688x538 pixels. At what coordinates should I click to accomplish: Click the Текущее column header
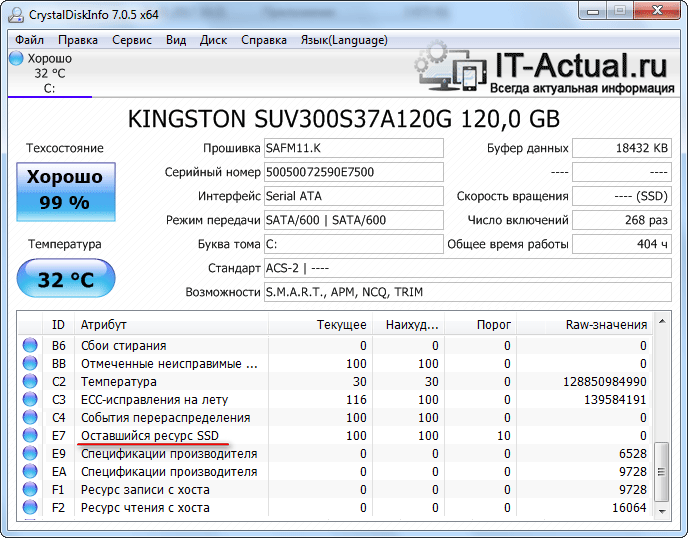[x=320, y=325]
